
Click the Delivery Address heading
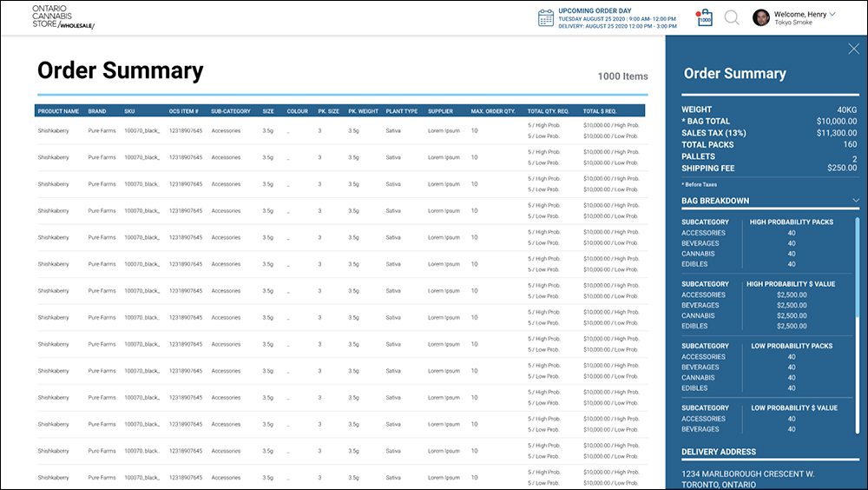click(719, 452)
